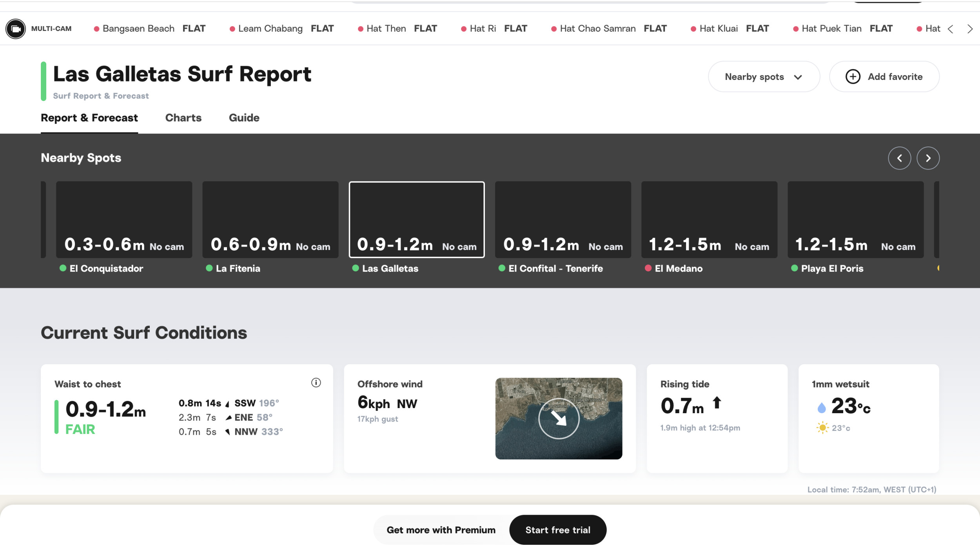Image resolution: width=980 pixels, height=555 pixels.
Task: Click the top spot ticker right arrow
Action: click(969, 29)
